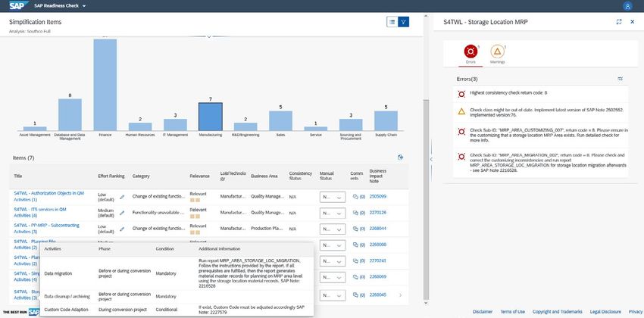Open Business Impact Note 2270126
This screenshot has width=644, height=318.
click(x=377, y=213)
